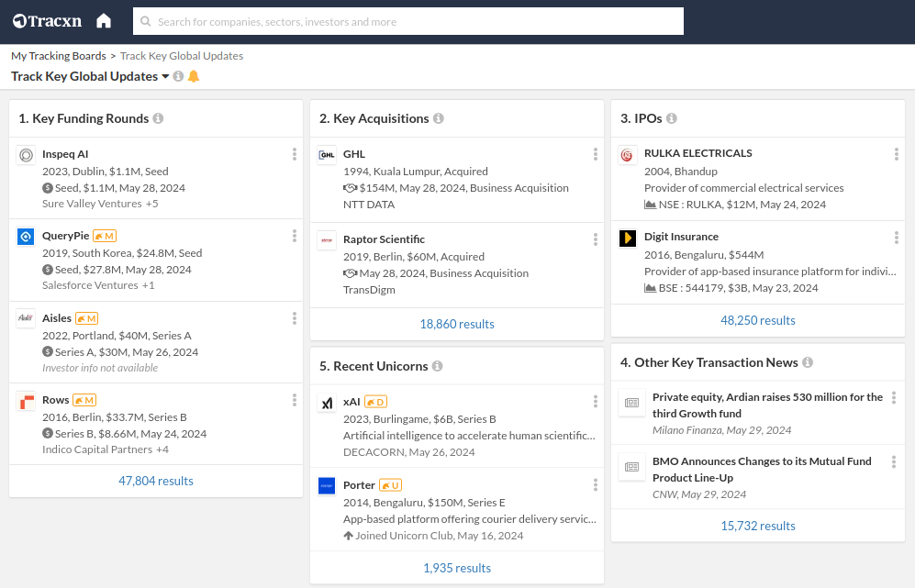Viewport: 915px width, 588px height.
Task: View 15,732 results for transaction news
Action: coord(757,526)
